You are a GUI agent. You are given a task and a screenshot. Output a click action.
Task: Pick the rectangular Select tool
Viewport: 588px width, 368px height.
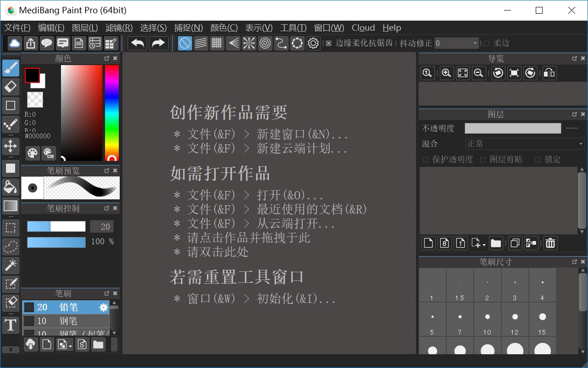(x=11, y=228)
